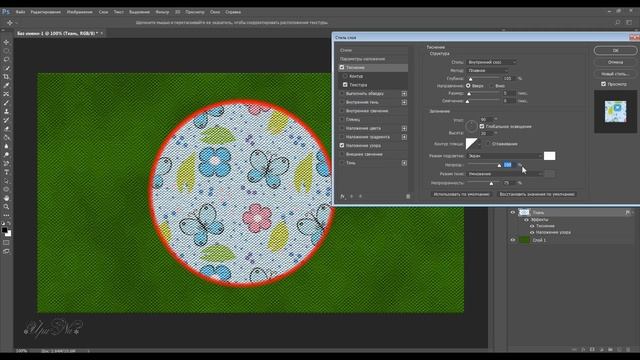Select the History Brush tool
This screenshot has width=640, height=360.
click(x=6, y=120)
